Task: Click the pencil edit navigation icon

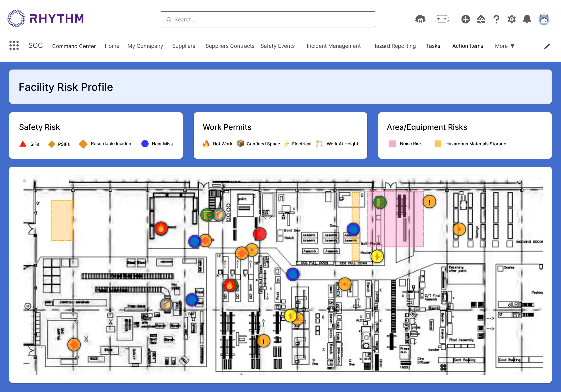Action: point(547,46)
